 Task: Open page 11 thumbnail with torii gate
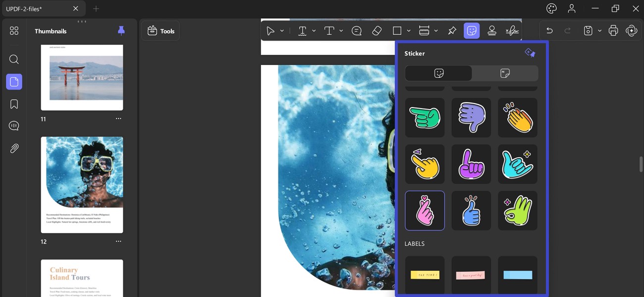point(82,77)
